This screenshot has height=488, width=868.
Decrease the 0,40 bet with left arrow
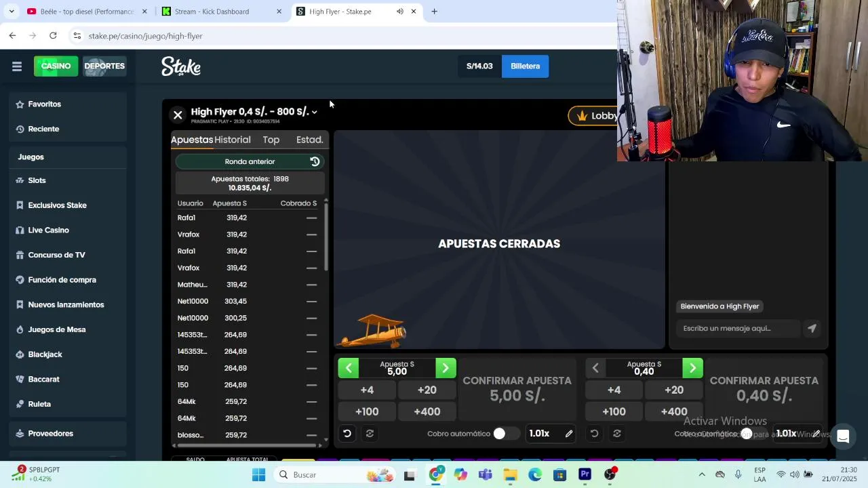pyautogui.click(x=595, y=368)
